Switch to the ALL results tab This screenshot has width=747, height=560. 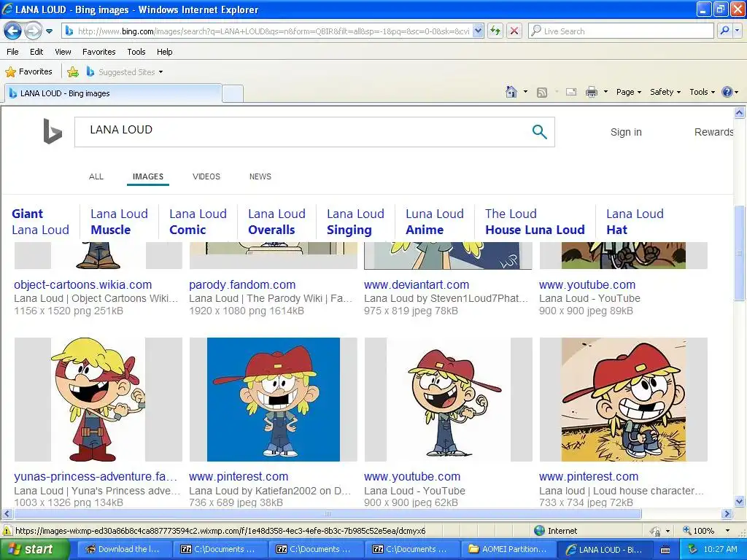pyautogui.click(x=96, y=176)
